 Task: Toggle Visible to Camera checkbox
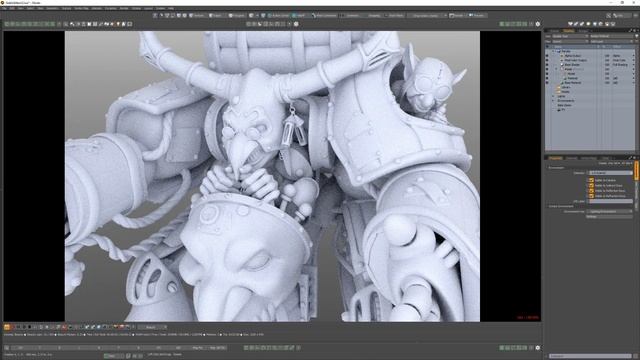click(591, 180)
